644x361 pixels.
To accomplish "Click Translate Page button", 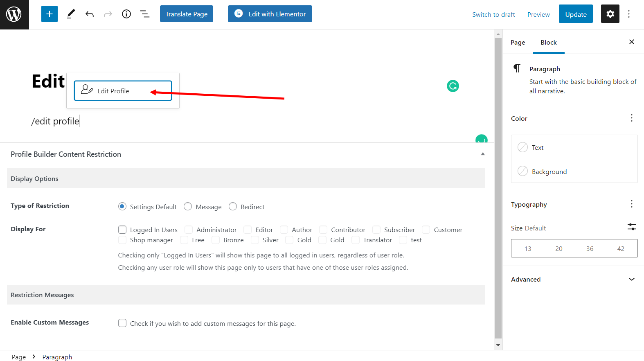I will tap(187, 14).
